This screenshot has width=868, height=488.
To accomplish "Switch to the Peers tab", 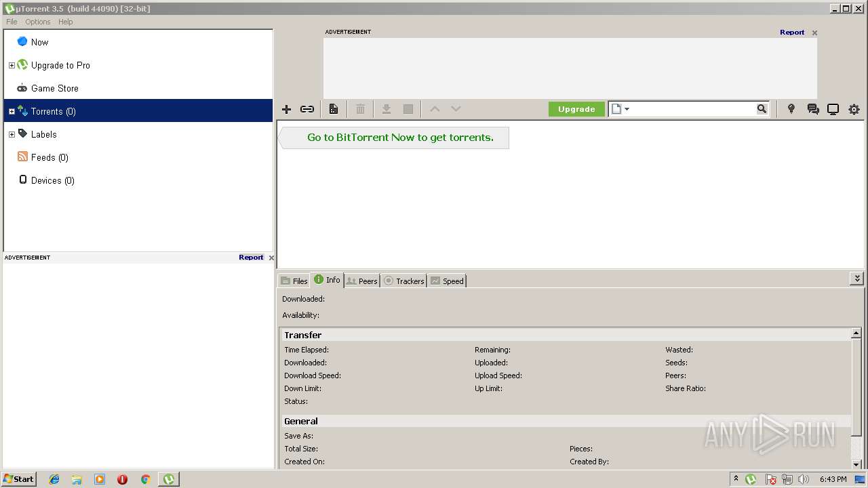I will point(361,281).
